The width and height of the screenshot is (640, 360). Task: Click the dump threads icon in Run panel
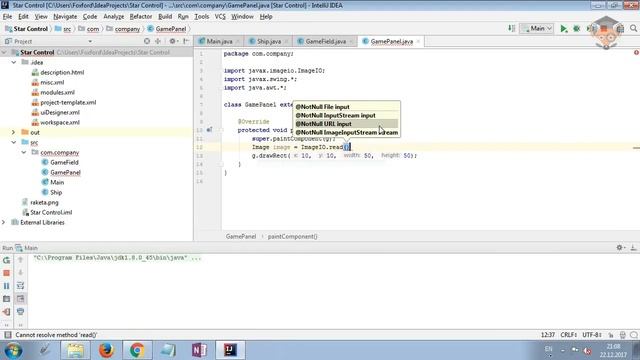tap(7, 299)
